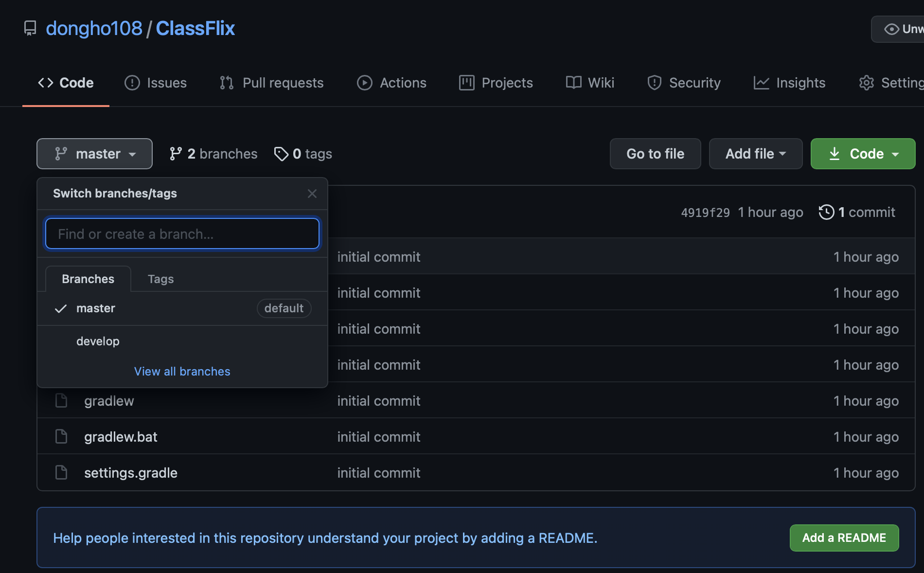Viewport: 924px width, 573px height.
Task: Click the file icon beside settings.gradle
Action: point(61,472)
